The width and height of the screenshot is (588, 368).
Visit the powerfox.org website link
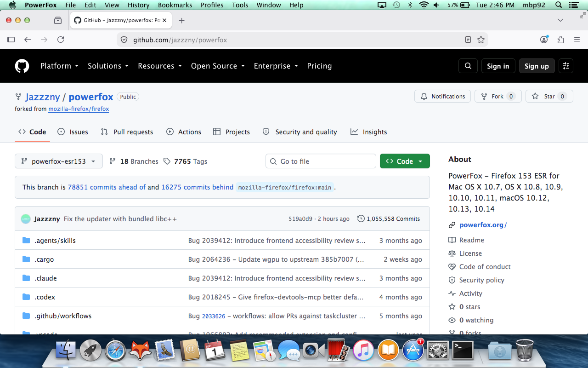click(483, 225)
